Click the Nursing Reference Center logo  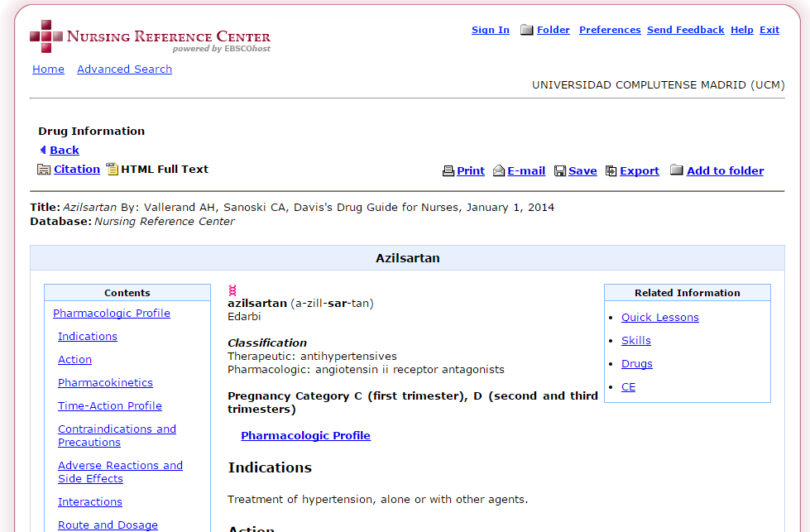point(150,36)
